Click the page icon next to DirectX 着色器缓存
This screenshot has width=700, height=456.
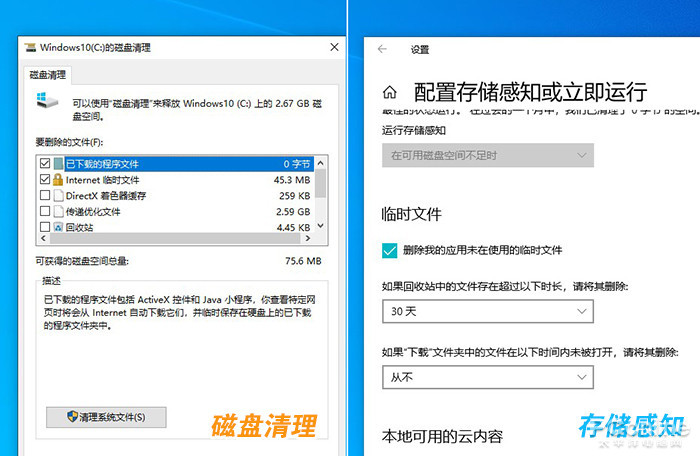(58, 196)
